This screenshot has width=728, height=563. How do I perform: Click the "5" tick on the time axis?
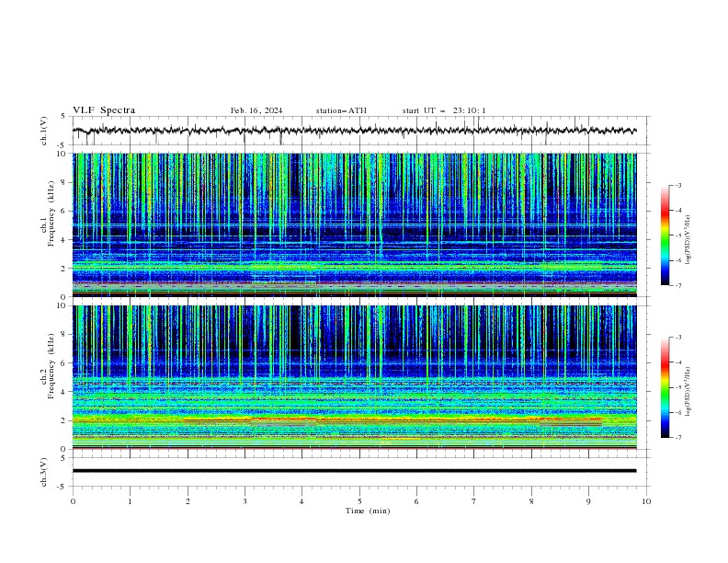[x=359, y=501]
